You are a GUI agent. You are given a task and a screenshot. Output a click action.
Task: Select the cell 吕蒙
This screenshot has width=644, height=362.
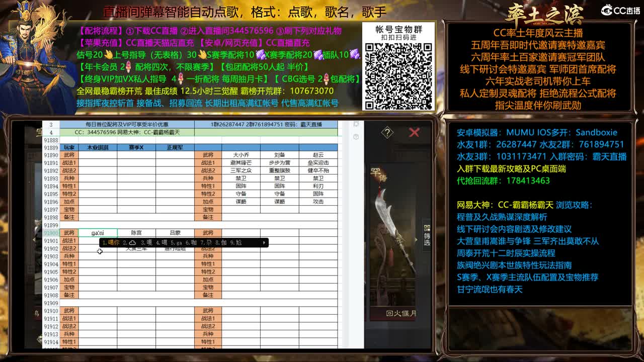click(175, 233)
